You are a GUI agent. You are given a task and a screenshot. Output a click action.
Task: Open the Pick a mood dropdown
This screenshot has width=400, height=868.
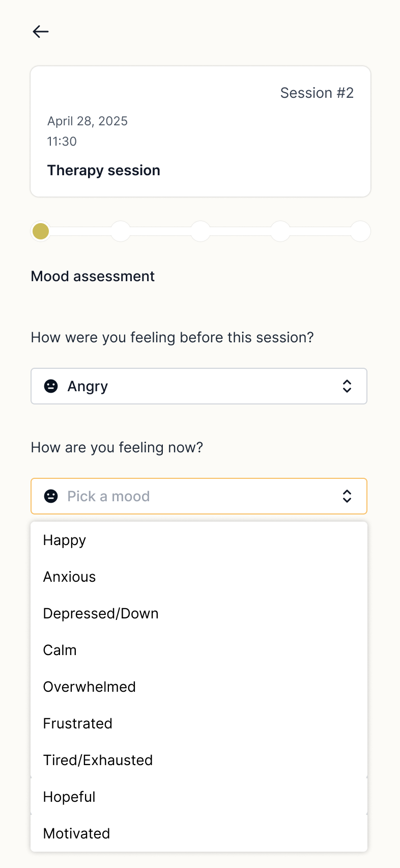[x=198, y=496]
